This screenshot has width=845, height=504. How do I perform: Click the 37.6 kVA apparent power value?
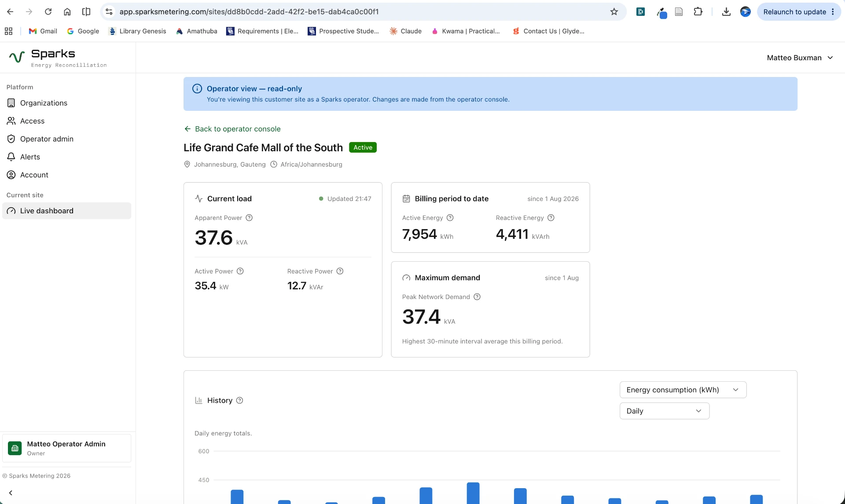221,238
